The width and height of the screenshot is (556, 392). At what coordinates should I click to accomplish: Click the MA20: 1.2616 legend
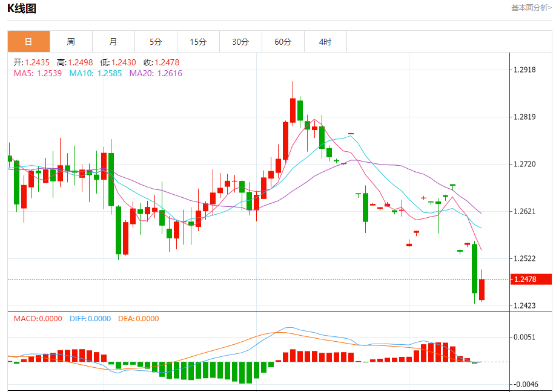pos(156,73)
